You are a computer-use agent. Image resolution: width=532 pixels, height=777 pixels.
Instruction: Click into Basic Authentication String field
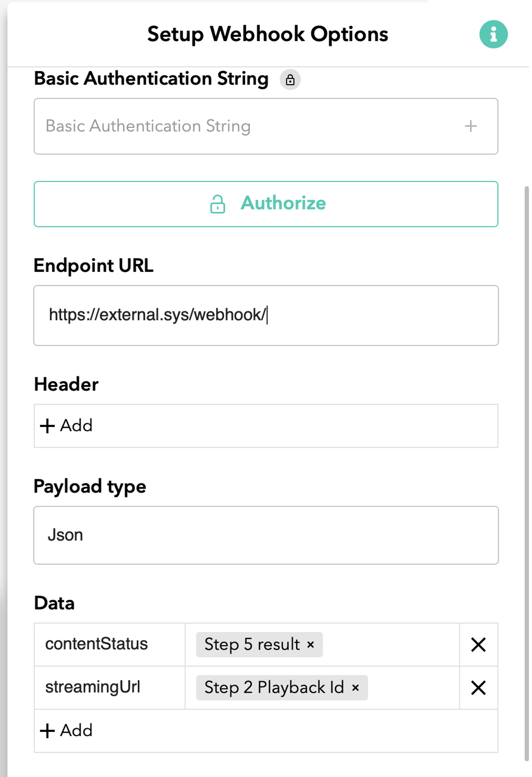click(x=266, y=126)
